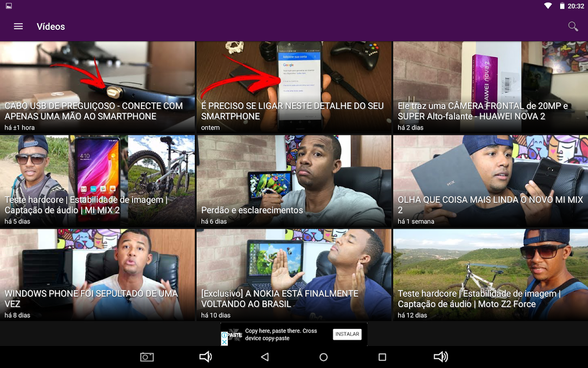588x368 pixels.
Task: Open recent apps with the square button
Action: (x=382, y=357)
